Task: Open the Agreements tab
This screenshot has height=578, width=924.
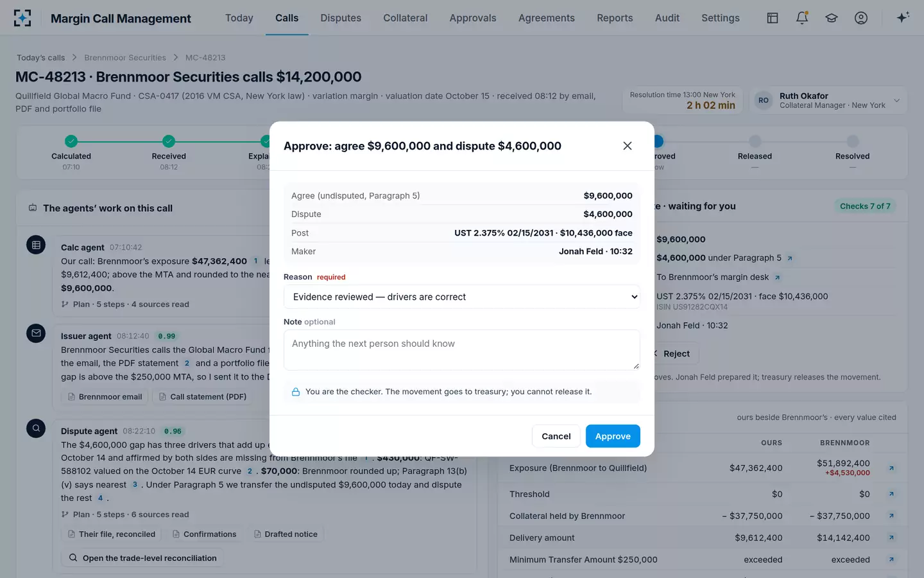Action: pos(547,18)
